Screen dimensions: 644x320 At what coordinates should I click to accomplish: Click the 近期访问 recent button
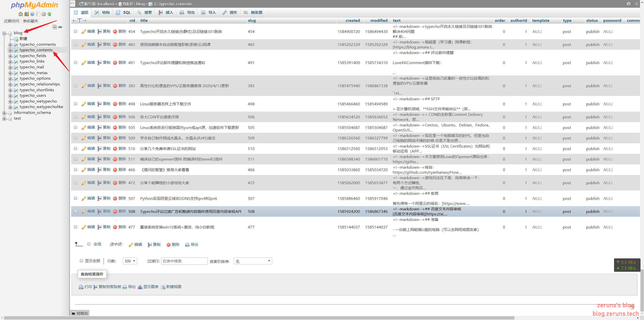click(12, 21)
